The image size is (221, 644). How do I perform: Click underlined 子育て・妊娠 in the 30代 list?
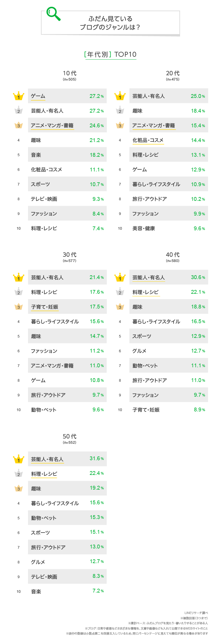(x=45, y=307)
